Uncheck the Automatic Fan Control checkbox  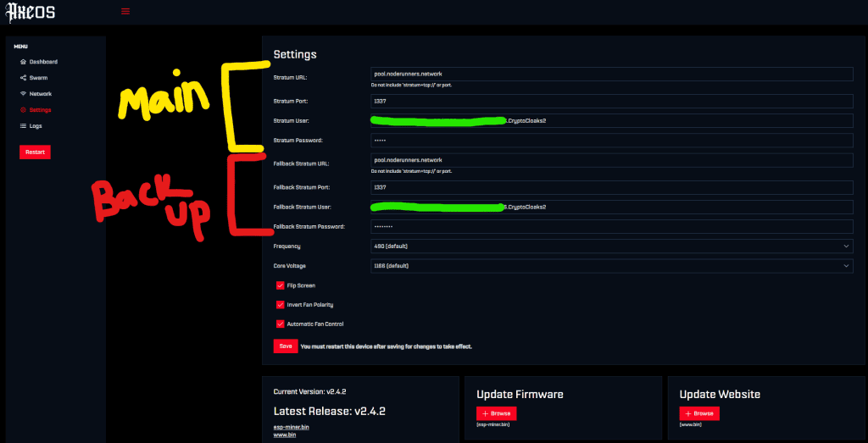(x=280, y=324)
